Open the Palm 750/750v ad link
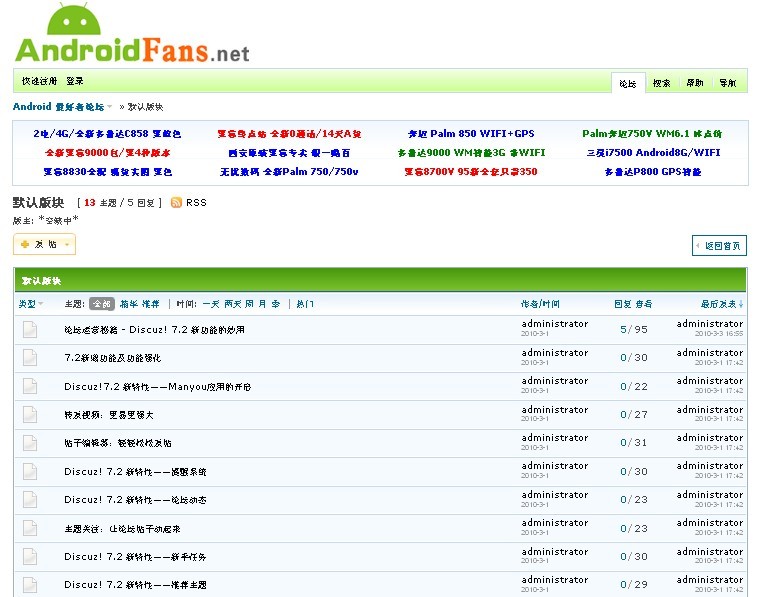Screen dimensions: 759x597 289,171
